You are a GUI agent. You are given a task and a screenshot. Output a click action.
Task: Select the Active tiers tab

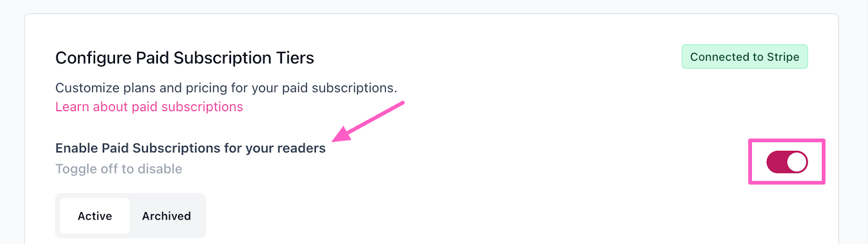click(x=95, y=216)
